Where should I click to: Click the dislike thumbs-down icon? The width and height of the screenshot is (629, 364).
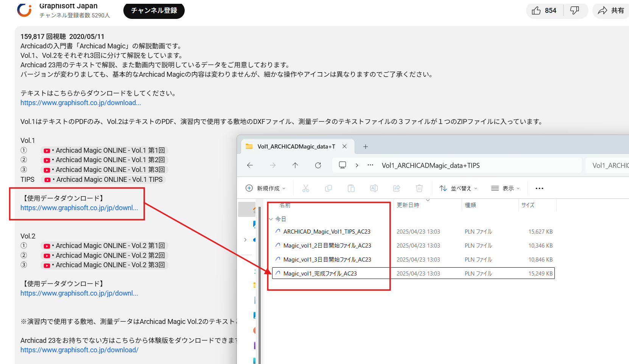[575, 11]
